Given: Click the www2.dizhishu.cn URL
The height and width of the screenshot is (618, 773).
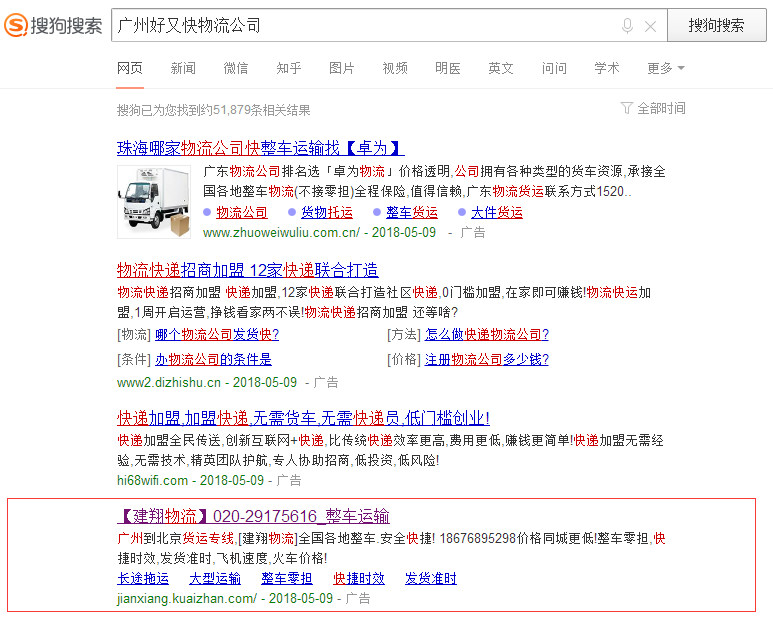Looking at the screenshot, I should (x=169, y=382).
